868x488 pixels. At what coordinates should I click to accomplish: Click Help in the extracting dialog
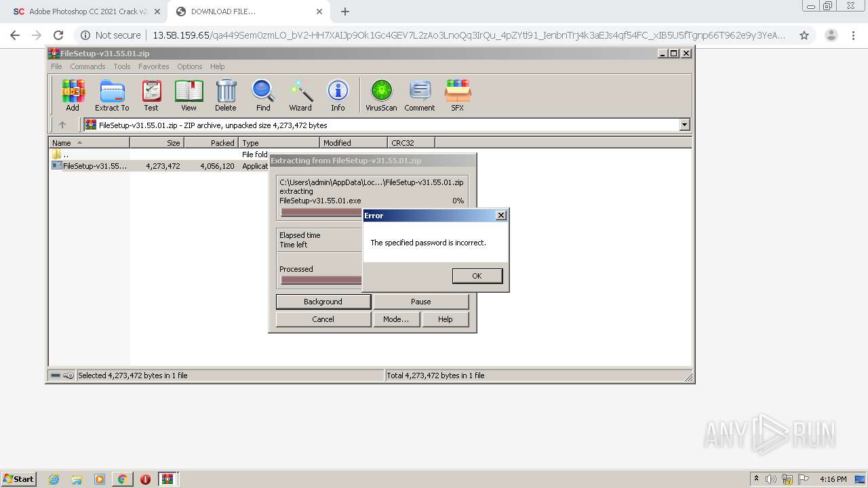tap(445, 319)
